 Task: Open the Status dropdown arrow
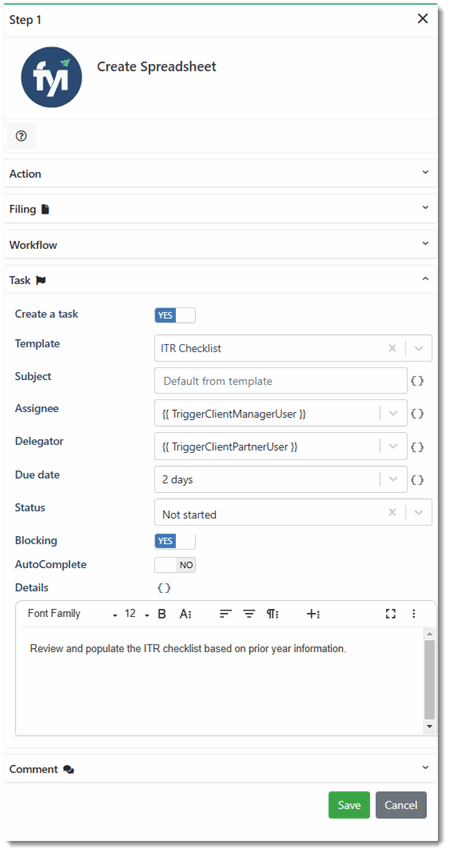point(418,512)
